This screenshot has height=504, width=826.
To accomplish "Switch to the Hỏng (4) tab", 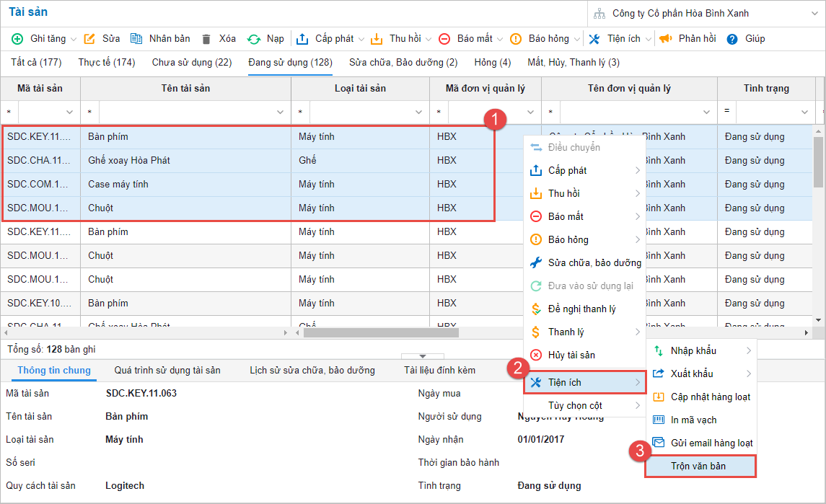I will coord(492,63).
